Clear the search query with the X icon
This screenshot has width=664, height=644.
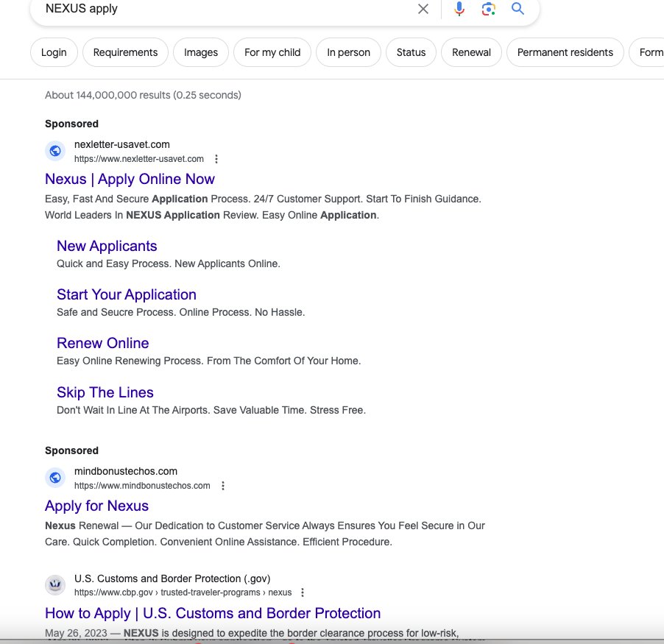tap(423, 9)
